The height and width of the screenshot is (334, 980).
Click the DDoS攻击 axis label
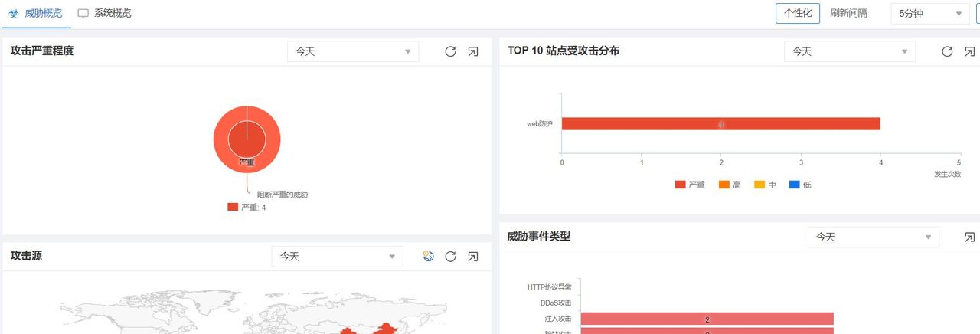tap(556, 303)
